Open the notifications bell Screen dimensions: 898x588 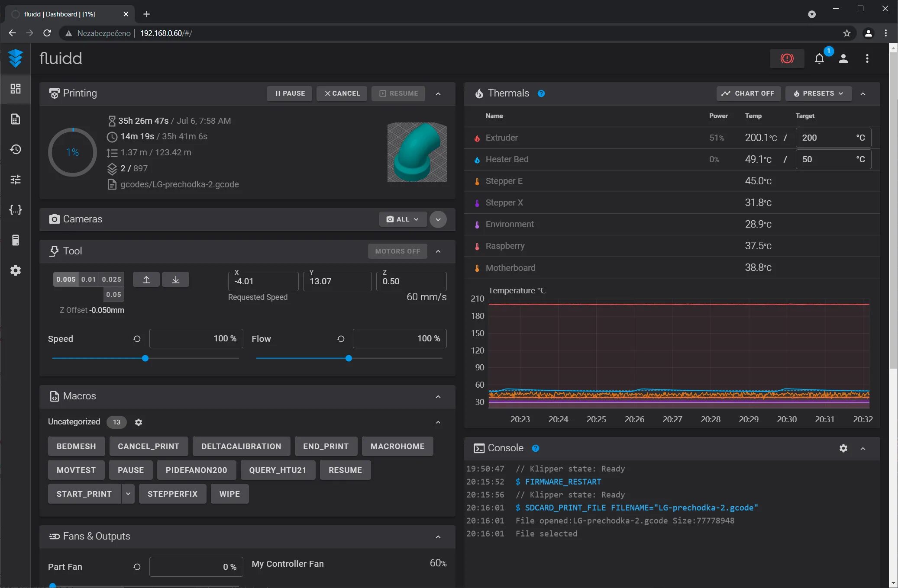pyautogui.click(x=819, y=58)
